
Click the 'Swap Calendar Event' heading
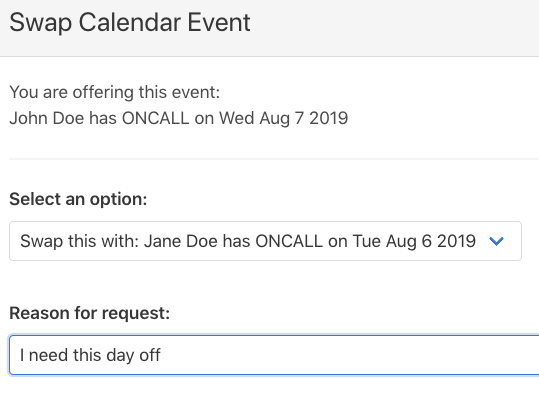(x=130, y=23)
